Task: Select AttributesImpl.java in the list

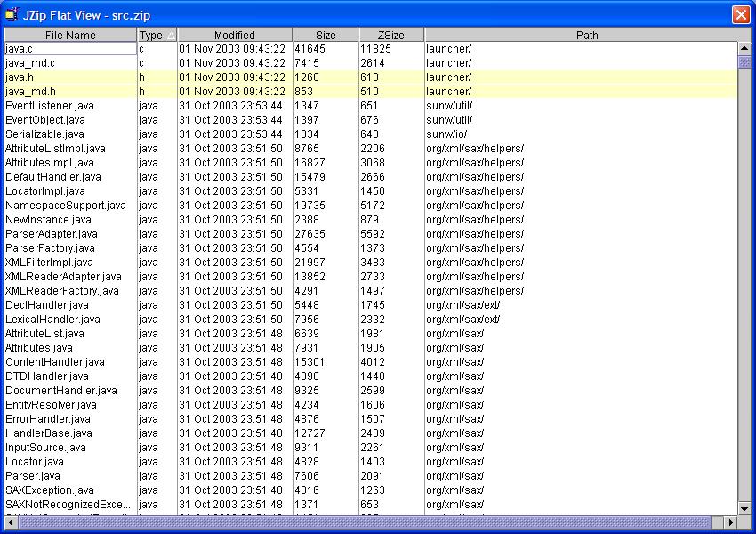Action: [x=50, y=163]
